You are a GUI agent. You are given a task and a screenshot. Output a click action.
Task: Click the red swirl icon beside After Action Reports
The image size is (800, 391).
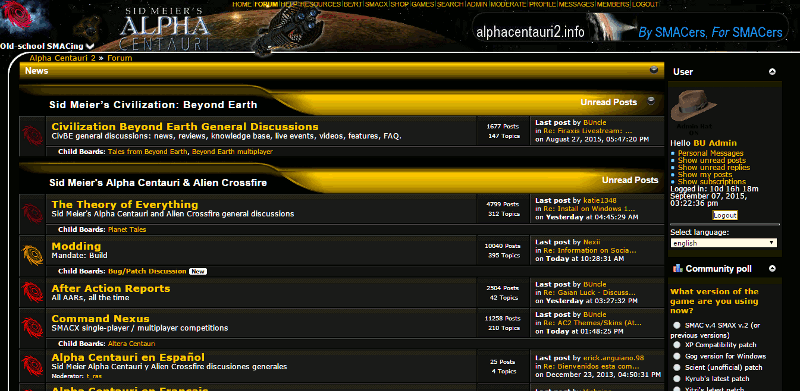tap(32, 292)
